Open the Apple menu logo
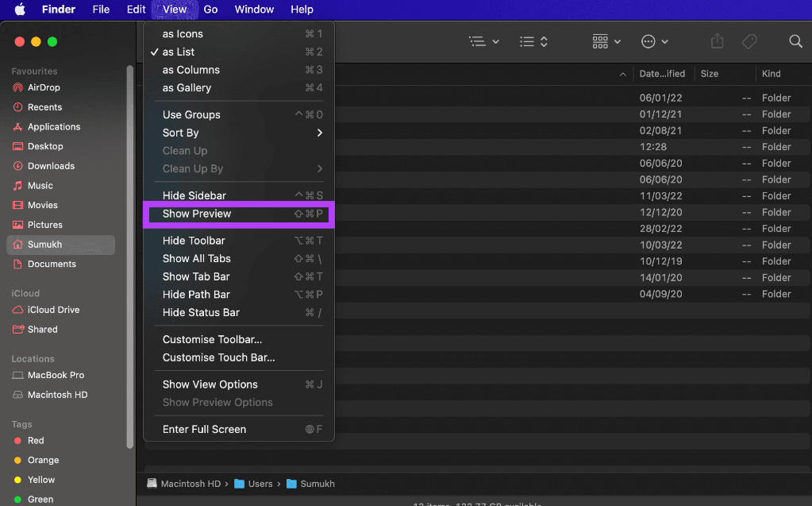This screenshot has height=506, width=812. click(20, 10)
